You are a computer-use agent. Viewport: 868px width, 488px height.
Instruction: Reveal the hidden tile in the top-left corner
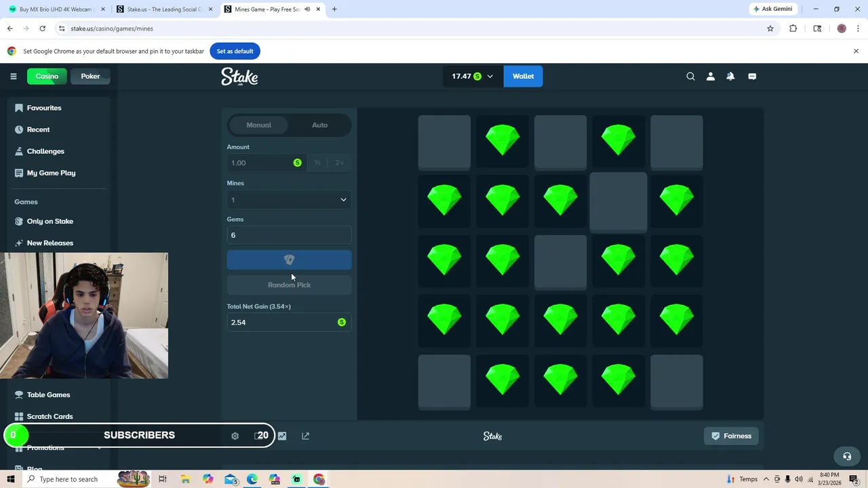coord(444,141)
